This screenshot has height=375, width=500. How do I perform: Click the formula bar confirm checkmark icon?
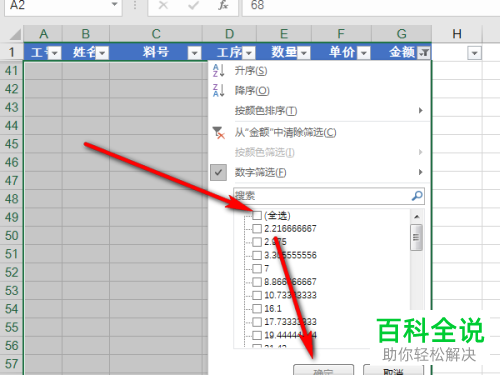(x=193, y=5)
